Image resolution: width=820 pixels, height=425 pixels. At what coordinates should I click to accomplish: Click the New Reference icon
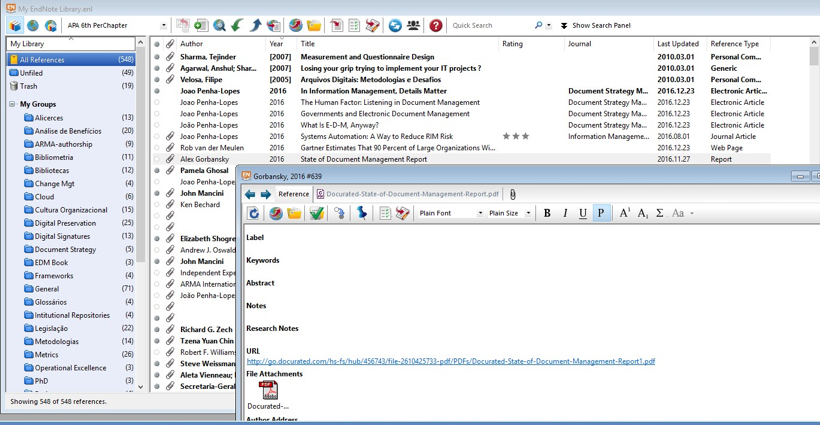[201, 25]
